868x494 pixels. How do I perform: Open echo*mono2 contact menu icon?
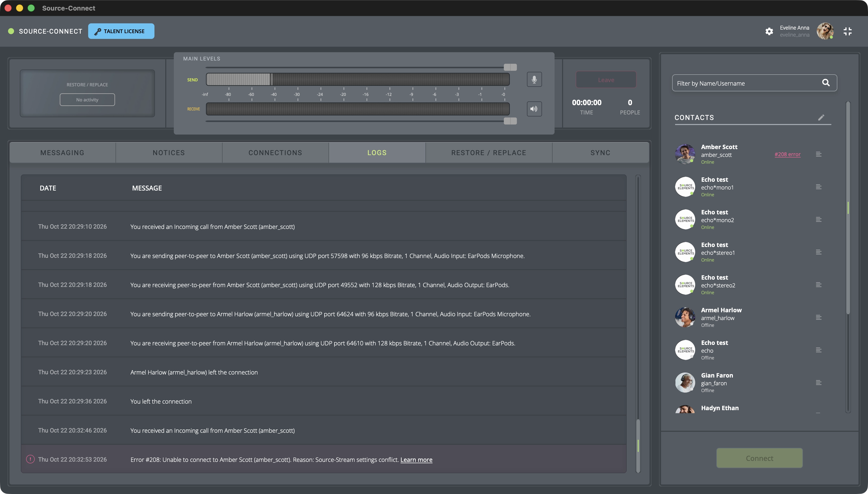819,220
